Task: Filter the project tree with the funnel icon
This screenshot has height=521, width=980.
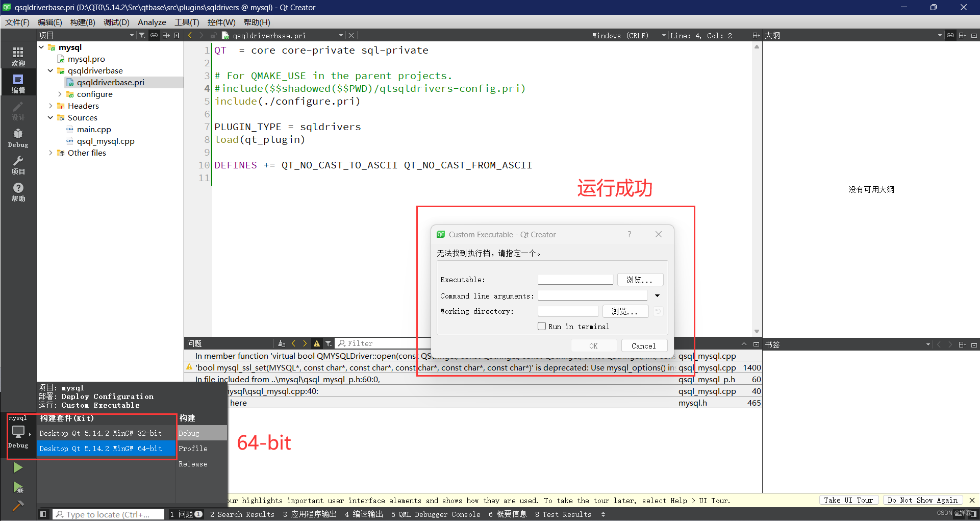Action: coord(142,35)
